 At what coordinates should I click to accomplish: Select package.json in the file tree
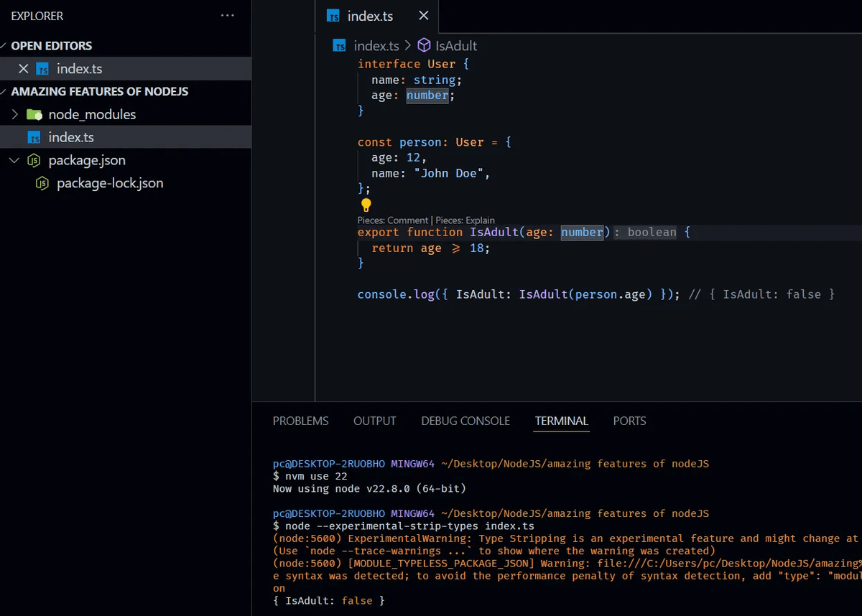(126, 160)
